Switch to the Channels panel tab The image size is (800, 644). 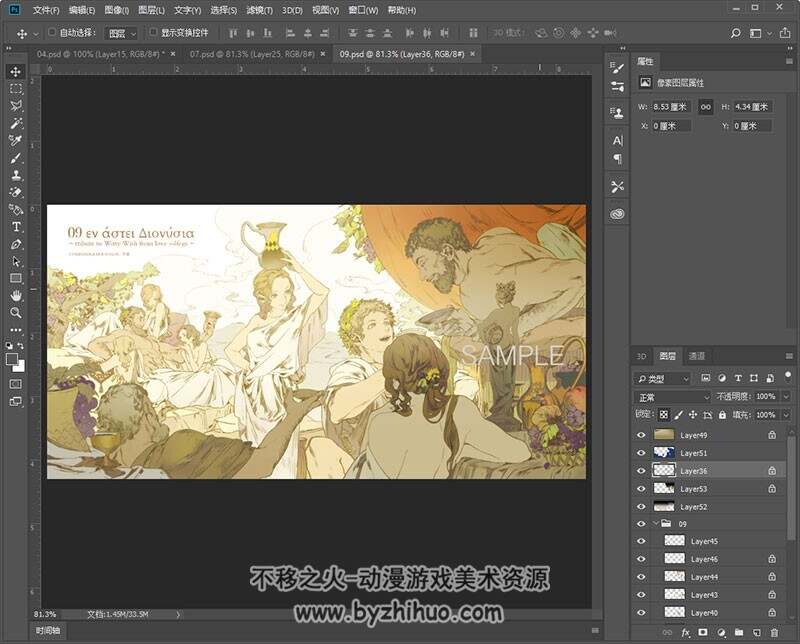tap(696, 356)
